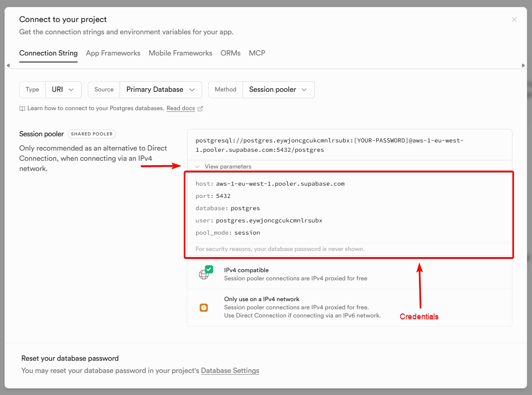The image size is (532, 395).
Task: Open Database Settings to reset your password
Action: point(230,371)
